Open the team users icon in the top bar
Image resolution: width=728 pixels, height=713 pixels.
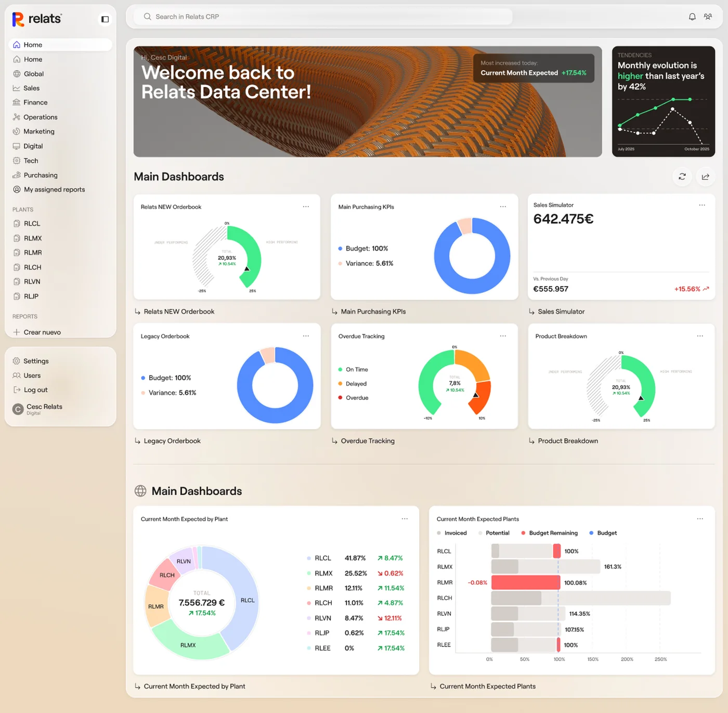point(708,17)
